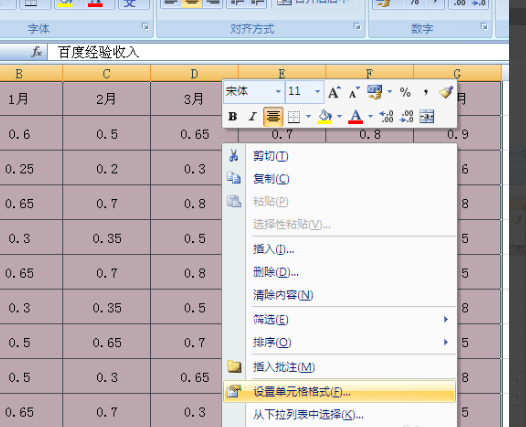Open the 宋体 font name dropdown
Screen dimensions: 526x427
pos(278,92)
